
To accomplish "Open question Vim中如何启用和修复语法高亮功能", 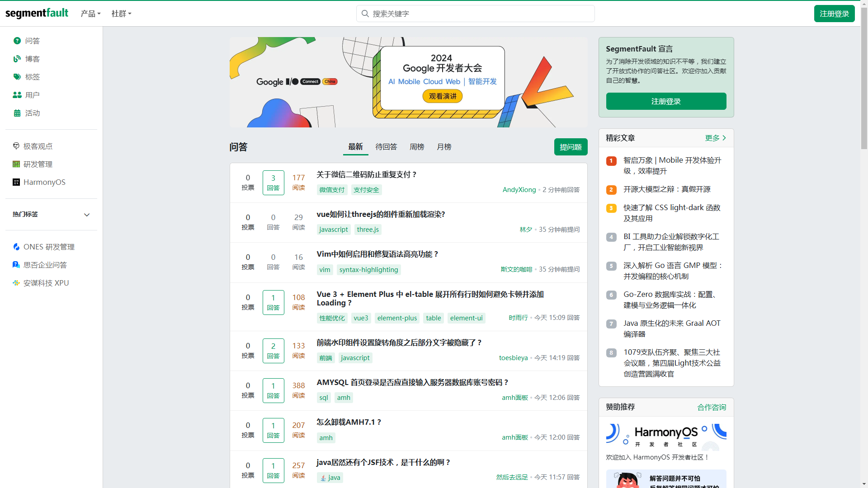I will [377, 254].
